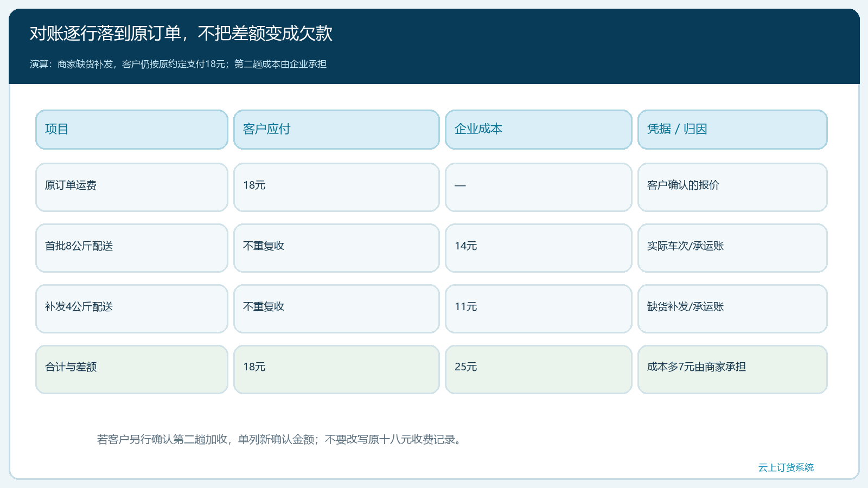Select the 11元 cost cell

[539, 309]
